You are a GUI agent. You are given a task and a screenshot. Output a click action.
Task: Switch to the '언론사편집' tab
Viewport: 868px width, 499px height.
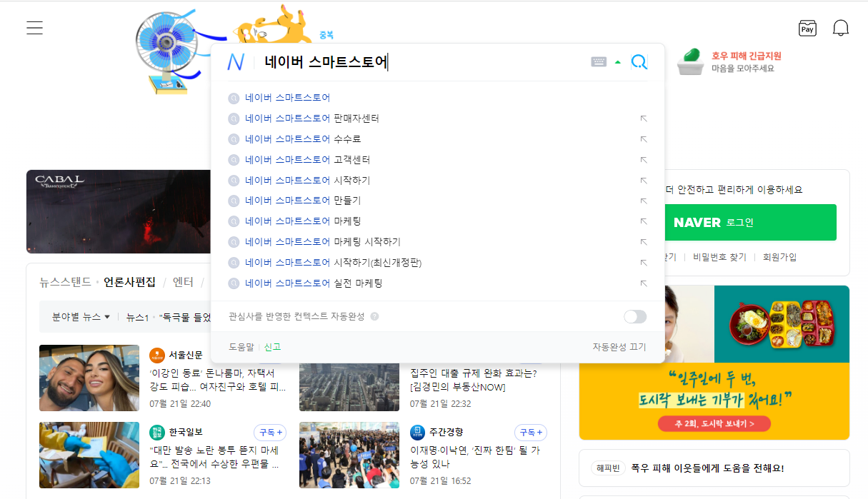coord(129,282)
